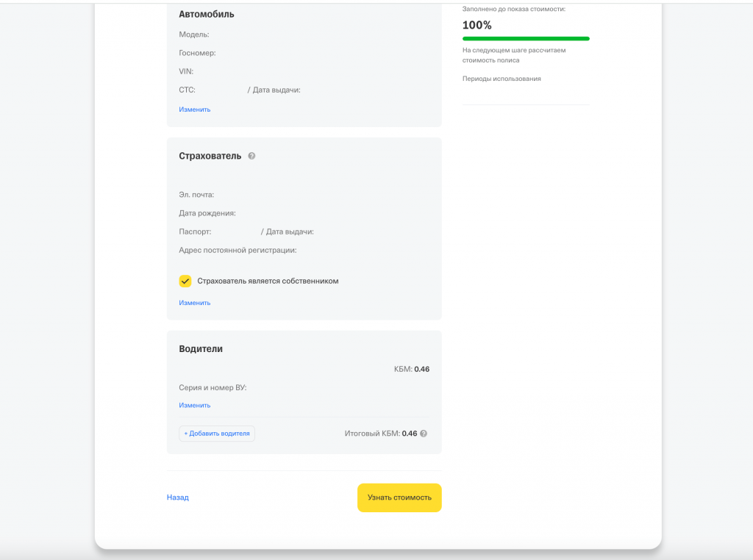Click Изменить link in Страхователь section
Screen dimensions: 753x560
coord(195,303)
